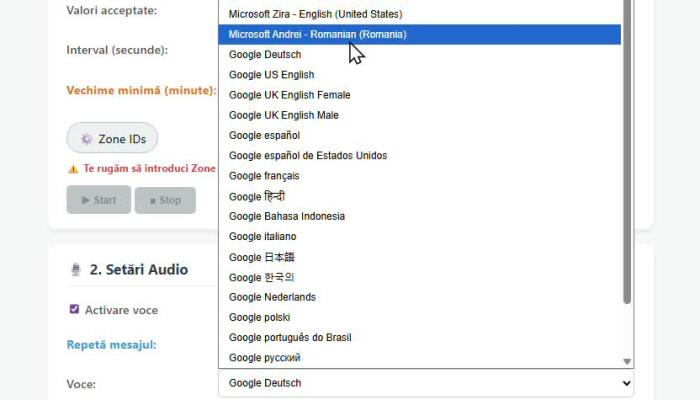Select Google Bahasa Indonesia voice
Screen dimensions: 700x400
point(420,216)
